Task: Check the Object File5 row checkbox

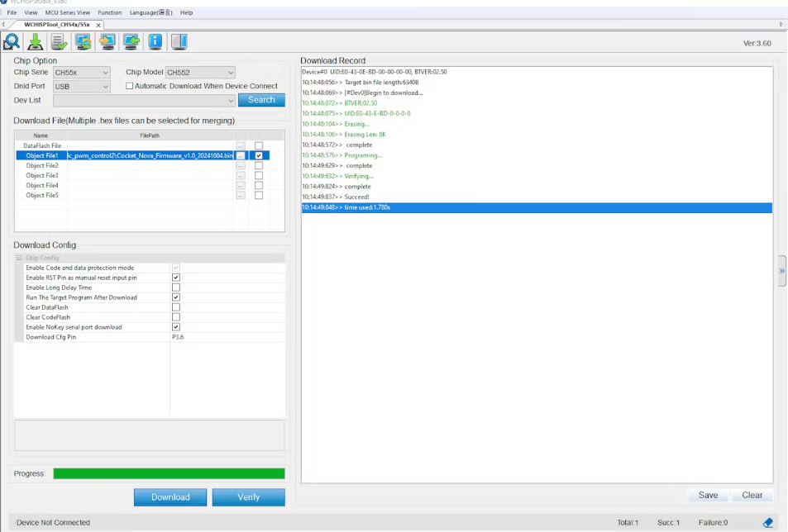Action: pyautogui.click(x=259, y=195)
